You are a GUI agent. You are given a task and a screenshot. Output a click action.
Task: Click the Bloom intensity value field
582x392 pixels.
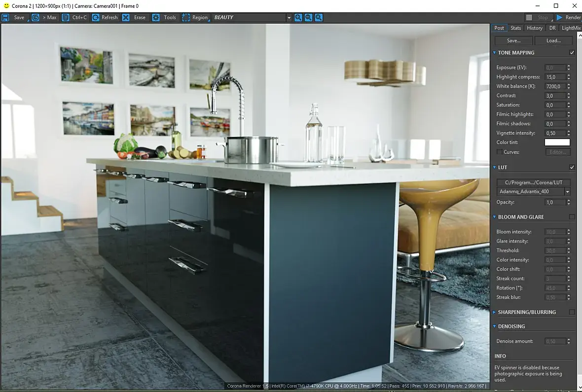click(555, 232)
